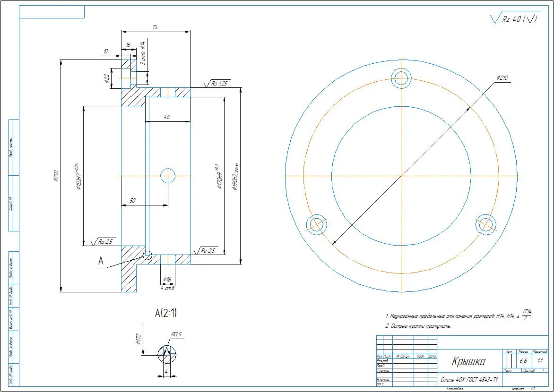Select the scale value '1:1'
This screenshot has height=392, width=554.
pos(540,361)
